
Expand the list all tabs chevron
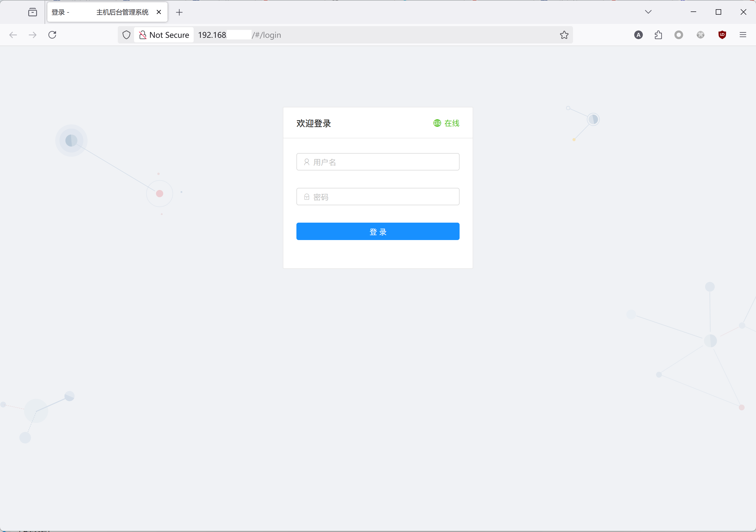(x=648, y=12)
